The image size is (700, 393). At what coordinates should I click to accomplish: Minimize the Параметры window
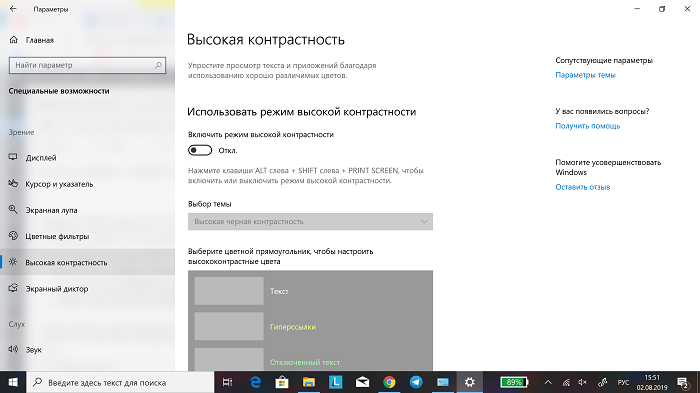pyautogui.click(x=637, y=9)
